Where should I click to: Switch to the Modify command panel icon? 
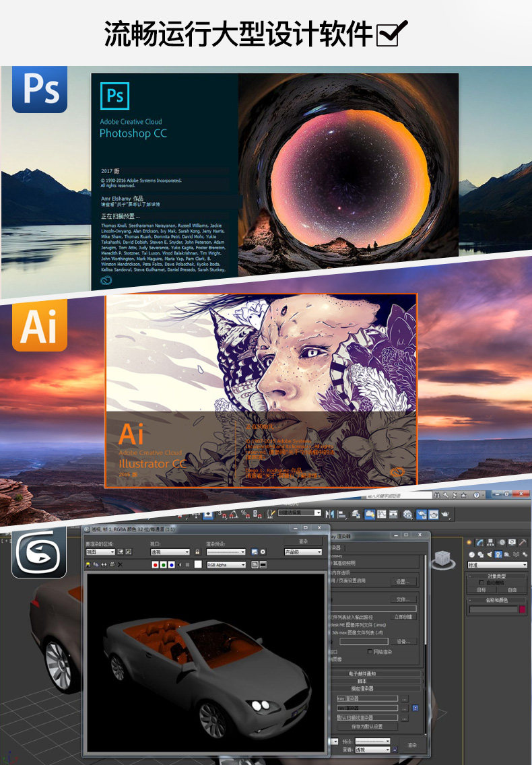(479, 542)
